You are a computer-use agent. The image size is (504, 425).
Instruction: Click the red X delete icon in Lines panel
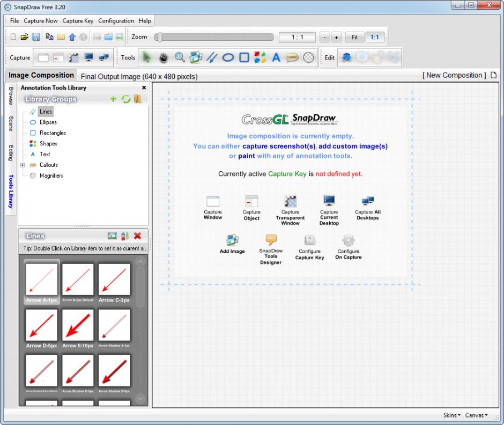point(137,236)
